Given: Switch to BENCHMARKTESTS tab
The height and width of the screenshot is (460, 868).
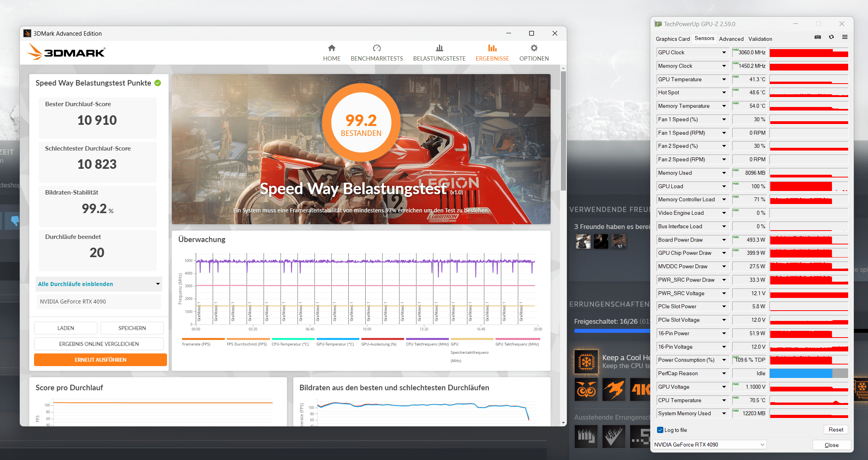Looking at the screenshot, I should [x=377, y=53].
